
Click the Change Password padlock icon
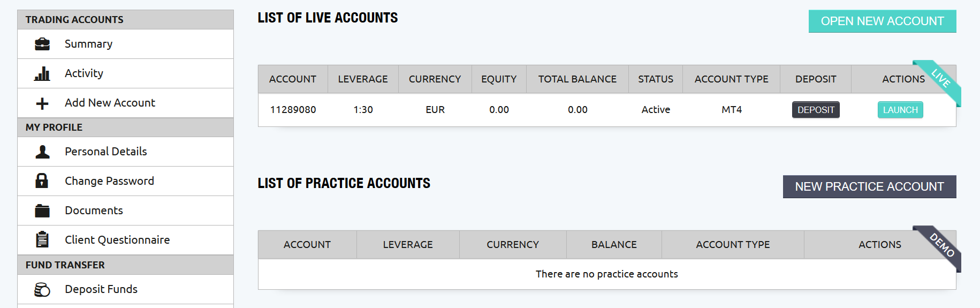pos(42,181)
